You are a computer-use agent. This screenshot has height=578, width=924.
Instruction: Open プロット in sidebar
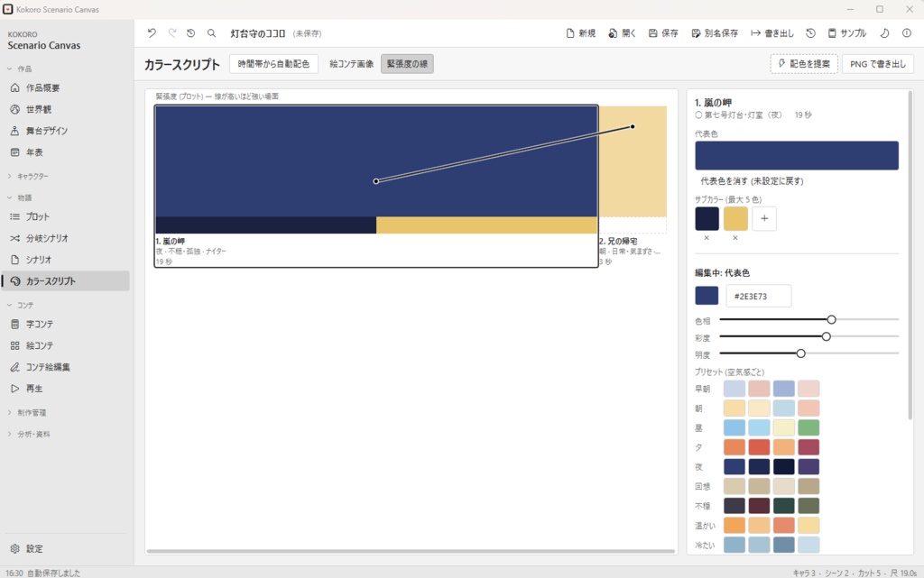[x=66, y=216]
